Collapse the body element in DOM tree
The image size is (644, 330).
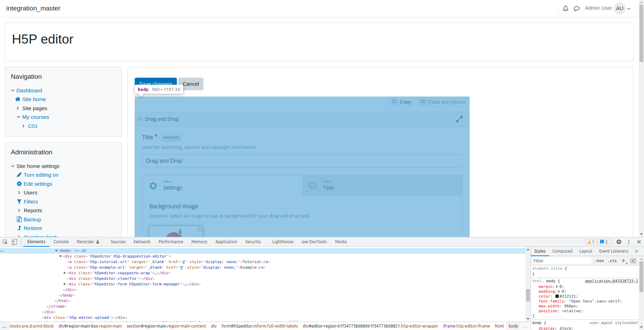click(56, 251)
